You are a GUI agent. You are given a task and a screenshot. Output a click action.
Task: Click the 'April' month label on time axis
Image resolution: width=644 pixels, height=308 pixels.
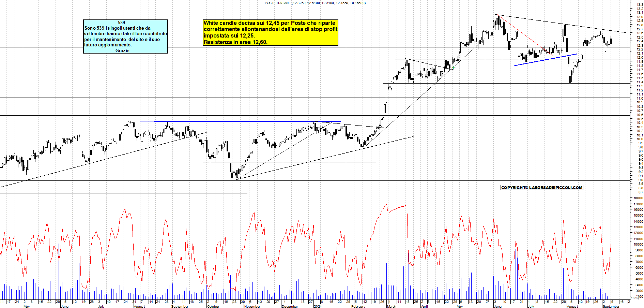click(x=424, y=306)
